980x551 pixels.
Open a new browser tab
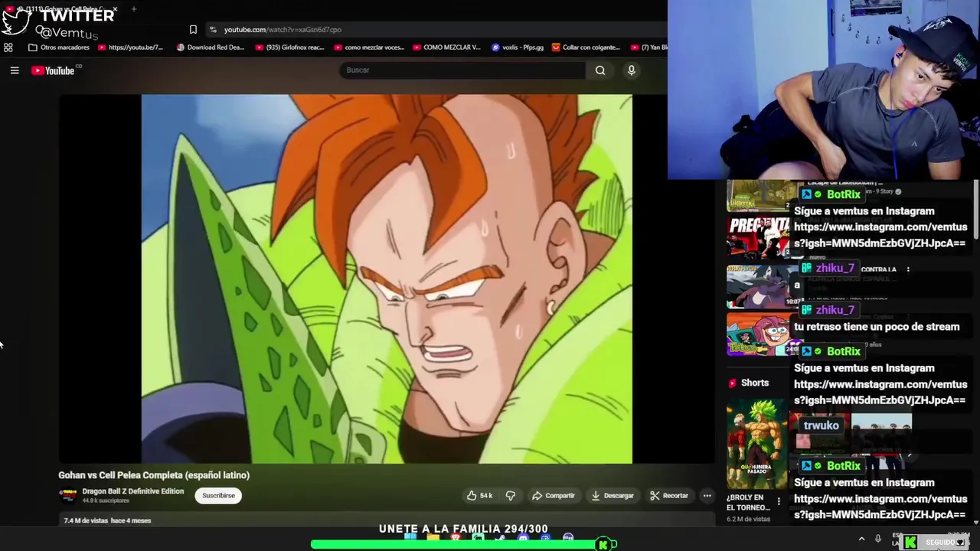pyautogui.click(x=134, y=9)
